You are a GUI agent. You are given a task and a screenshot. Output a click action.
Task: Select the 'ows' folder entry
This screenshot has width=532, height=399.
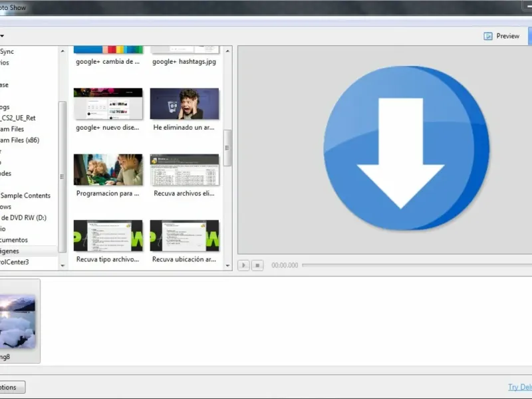pos(6,207)
